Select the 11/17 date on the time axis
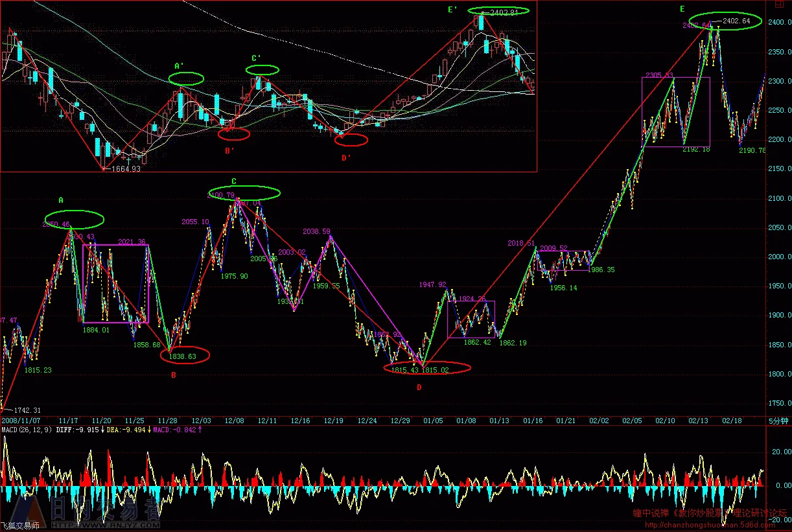Viewport: 792px width, 532px height. 69,421
